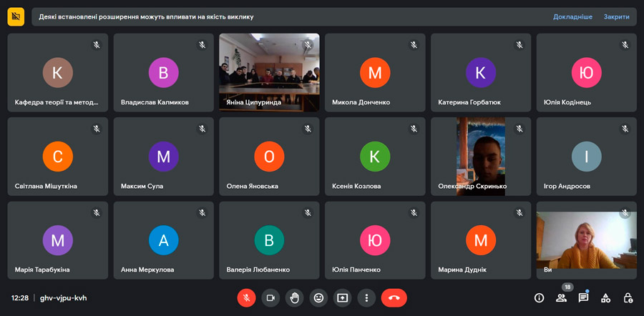Toggle the camera button off
This screenshot has width=644, height=316.
tap(270, 297)
